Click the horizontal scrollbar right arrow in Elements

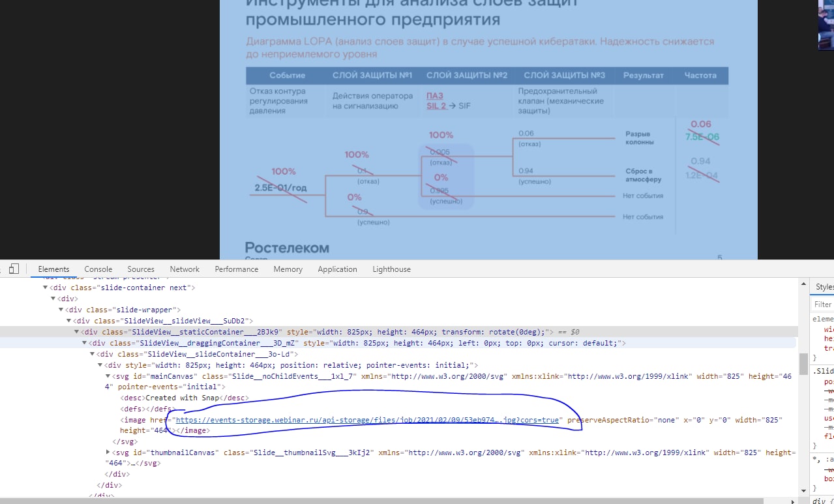point(794,501)
